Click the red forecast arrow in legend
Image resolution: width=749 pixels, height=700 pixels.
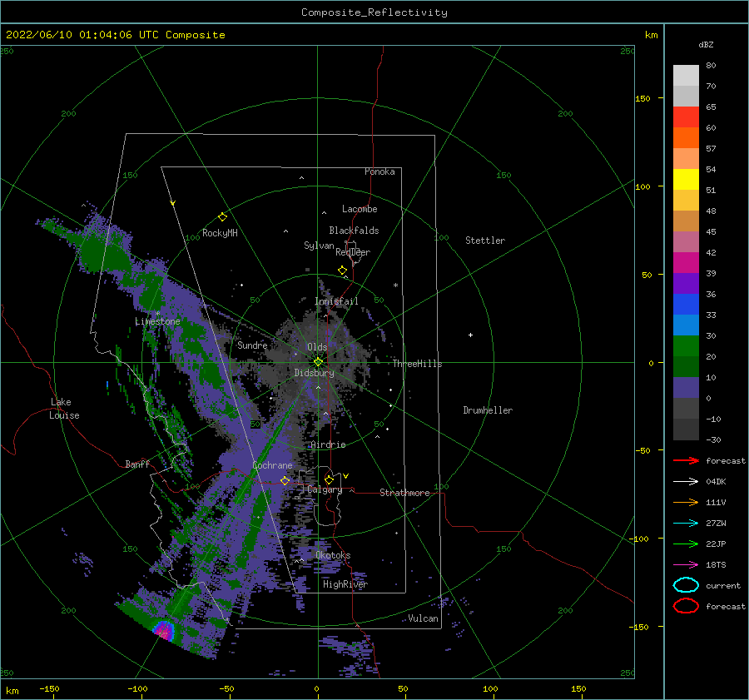point(686,460)
